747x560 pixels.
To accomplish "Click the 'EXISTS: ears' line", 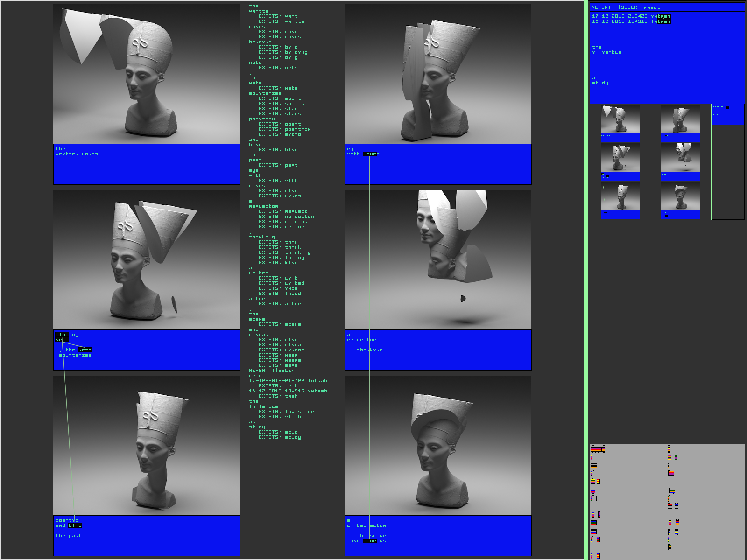I will (278, 365).
